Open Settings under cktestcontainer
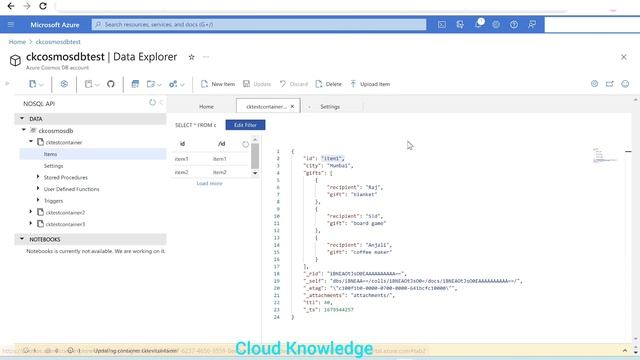Screen dimensions: 640x360 [53, 166]
